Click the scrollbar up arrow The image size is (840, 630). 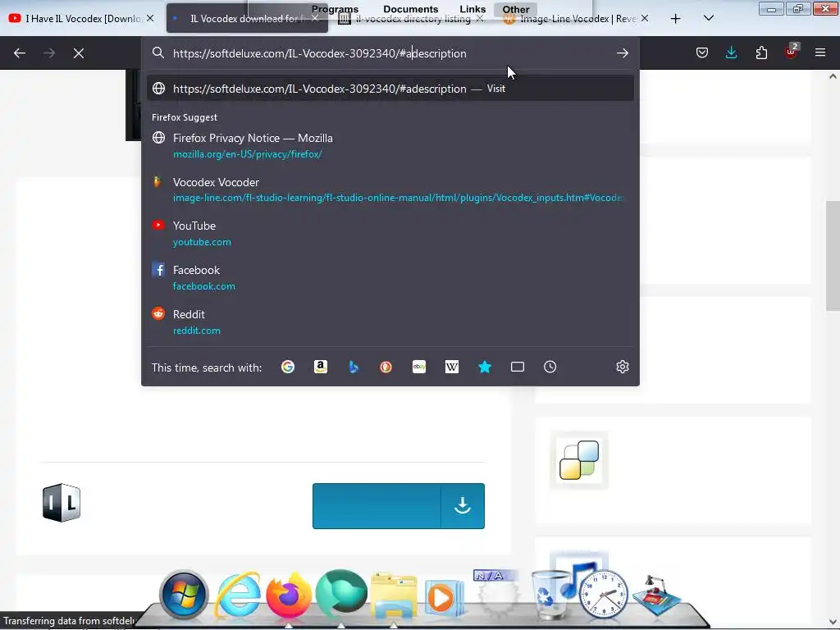(x=833, y=76)
